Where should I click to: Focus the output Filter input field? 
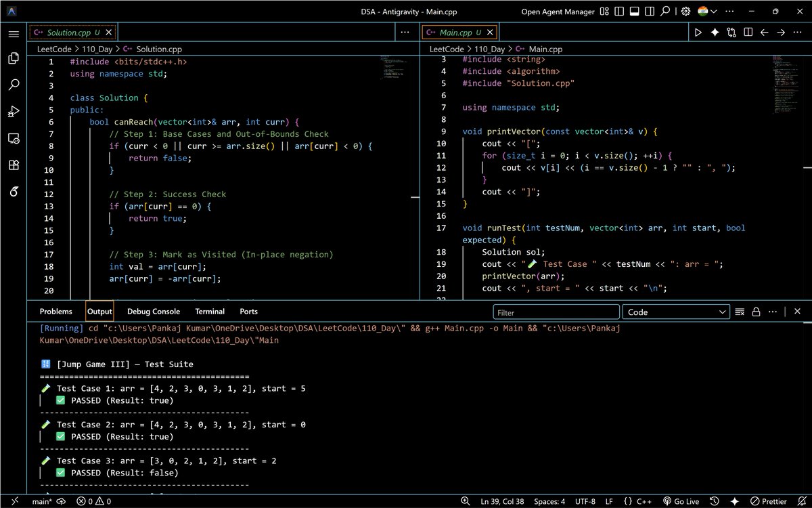(x=556, y=312)
